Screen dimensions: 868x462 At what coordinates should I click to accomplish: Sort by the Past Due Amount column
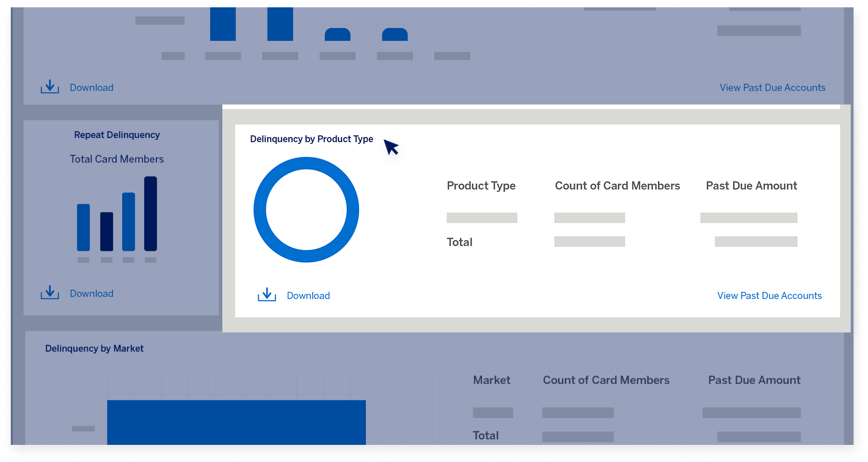[x=751, y=185]
